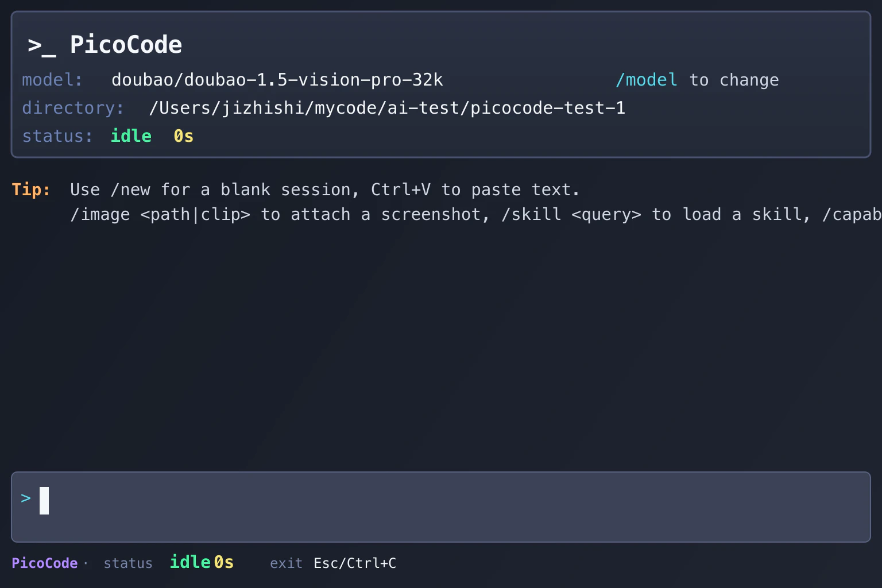Focus the command input field

tap(441, 507)
